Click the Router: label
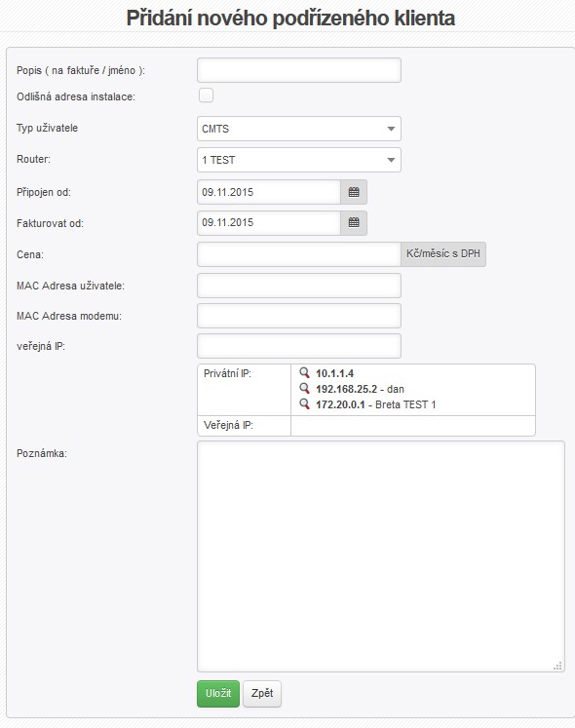The width and height of the screenshot is (575, 728). click(33, 159)
